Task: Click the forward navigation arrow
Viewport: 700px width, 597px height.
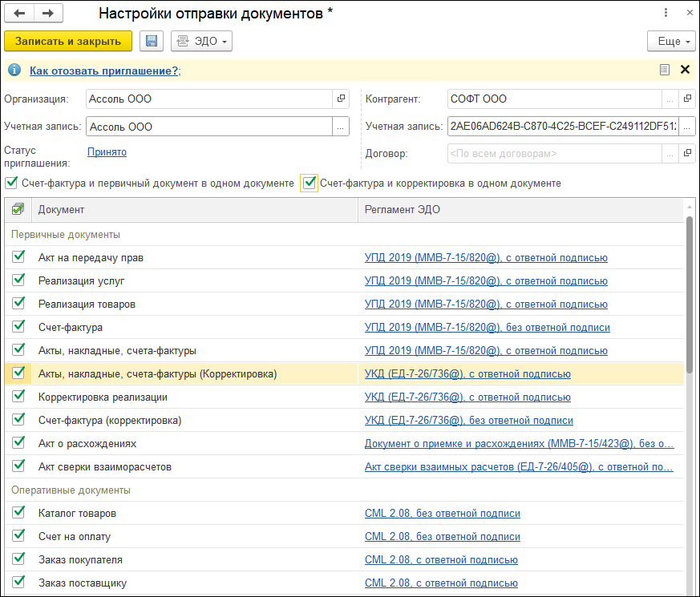Action: tap(47, 14)
